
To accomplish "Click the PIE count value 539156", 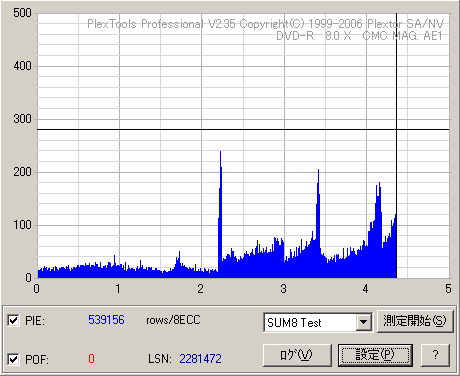I will 106,320.
